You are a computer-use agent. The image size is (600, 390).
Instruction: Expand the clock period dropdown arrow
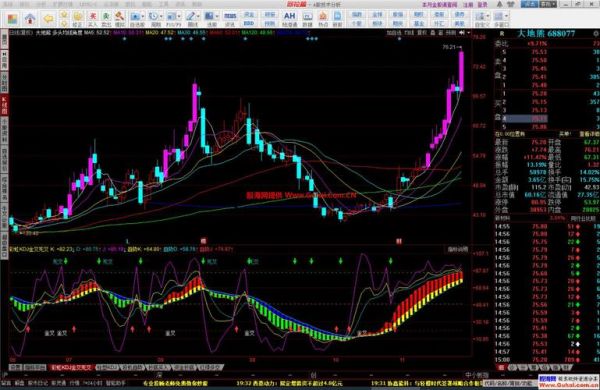(161, 16)
